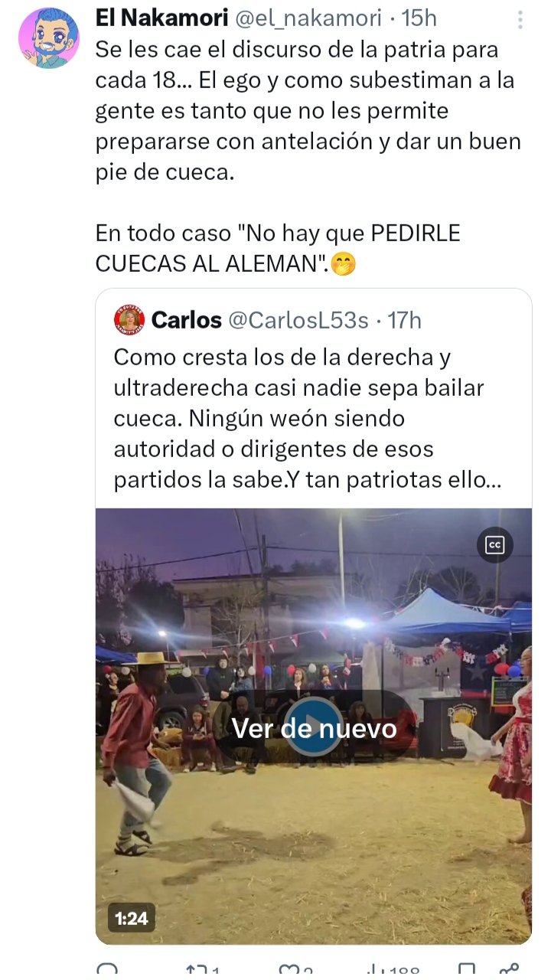The image size is (551, 980).
Task: Tap the 1:24 video duration badge
Action: coord(132,917)
